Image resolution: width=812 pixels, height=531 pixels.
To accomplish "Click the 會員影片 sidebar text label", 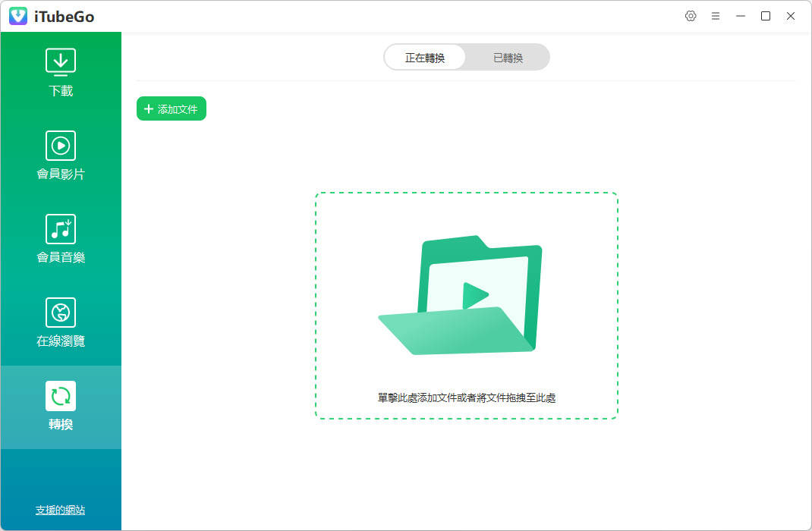I will click(61, 174).
